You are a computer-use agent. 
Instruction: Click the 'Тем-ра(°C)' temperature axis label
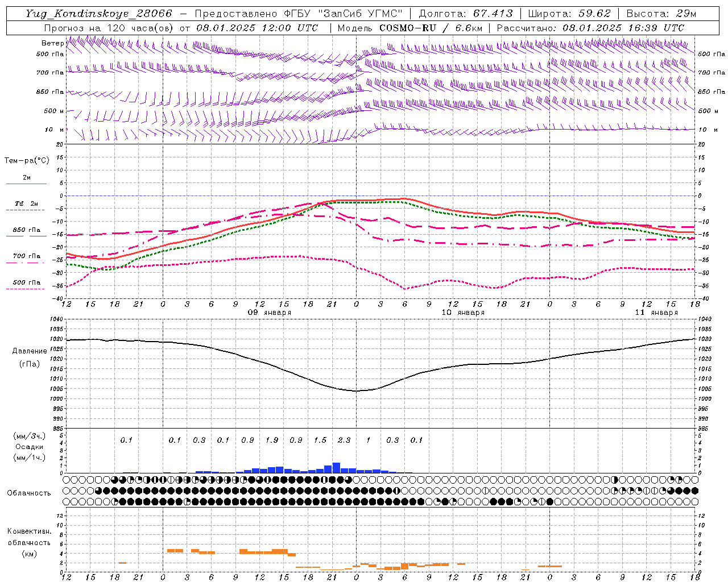[27, 161]
